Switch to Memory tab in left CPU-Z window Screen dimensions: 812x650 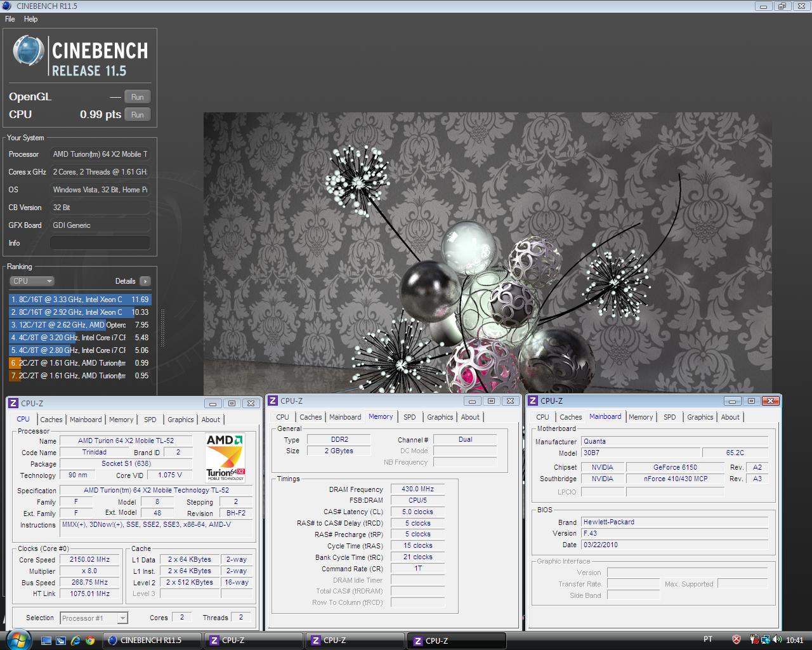(x=121, y=420)
